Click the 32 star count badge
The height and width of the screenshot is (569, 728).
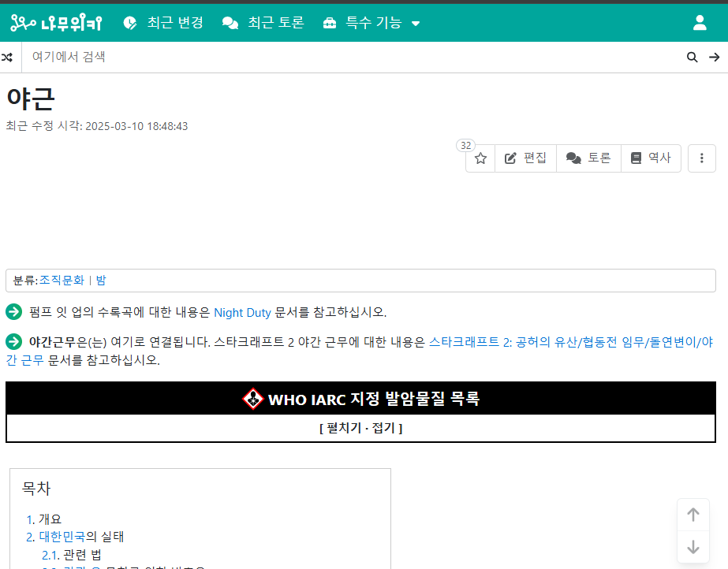(x=465, y=145)
